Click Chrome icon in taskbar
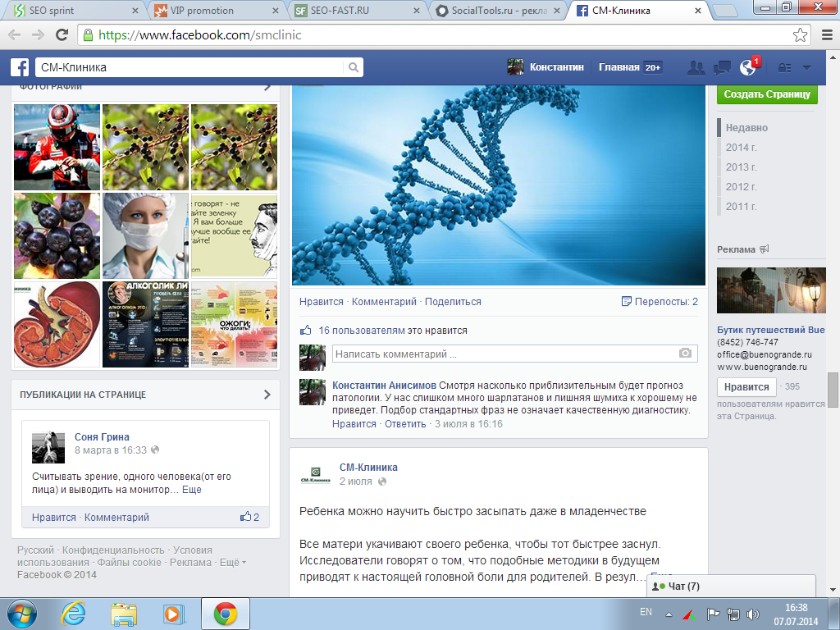The image size is (840, 630). coord(225,614)
